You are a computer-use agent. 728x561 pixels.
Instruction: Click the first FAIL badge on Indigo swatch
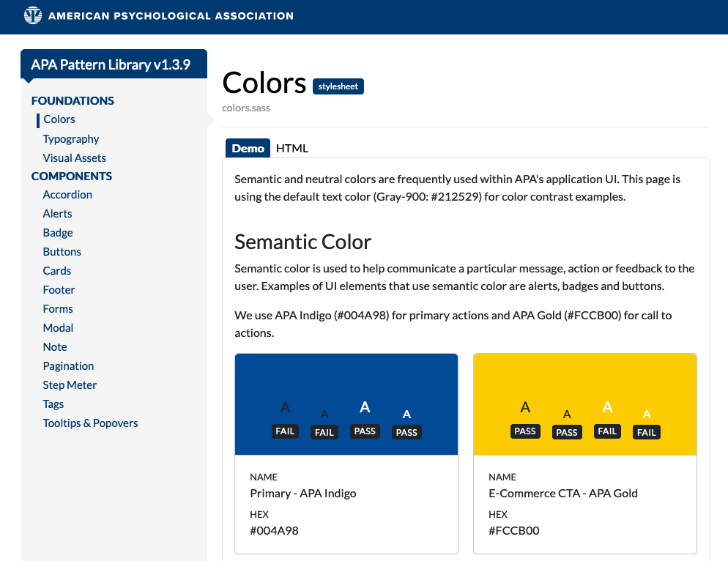coord(286,431)
